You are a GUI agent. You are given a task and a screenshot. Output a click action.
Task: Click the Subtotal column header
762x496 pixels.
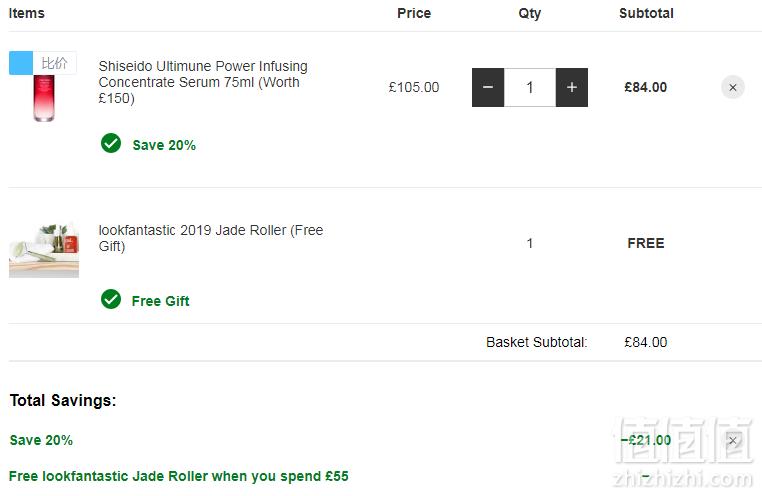(x=646, y=13)
